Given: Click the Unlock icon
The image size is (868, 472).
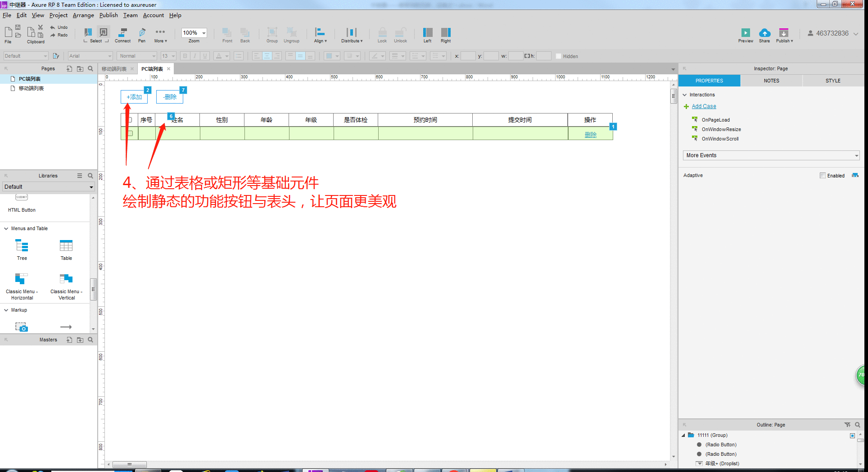Looking at the screenshot, I should 400,32.
